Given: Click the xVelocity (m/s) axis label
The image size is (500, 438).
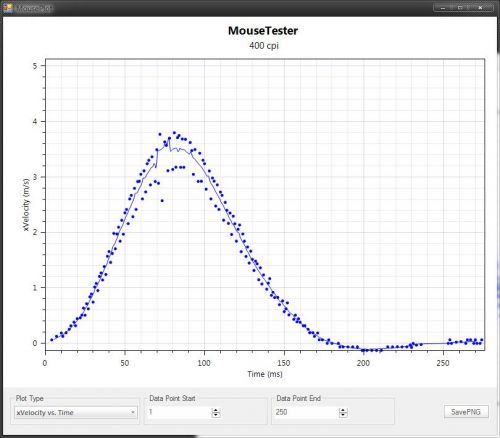Looking at the screenshot, I should (x=26, y=205).
